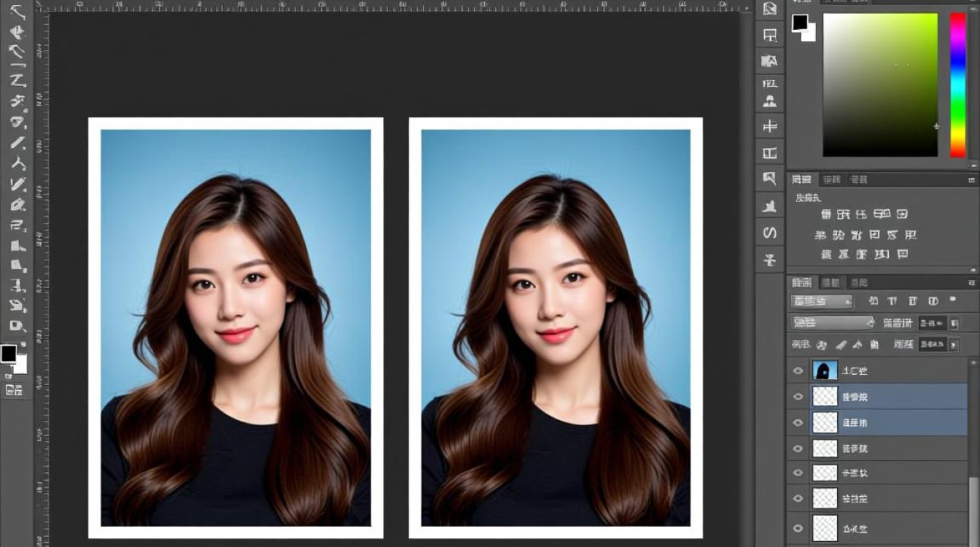Toggle the eye of the upper highlighted layer
The image size is (980, 547).
pyautogui.click(x=798, y=397)
